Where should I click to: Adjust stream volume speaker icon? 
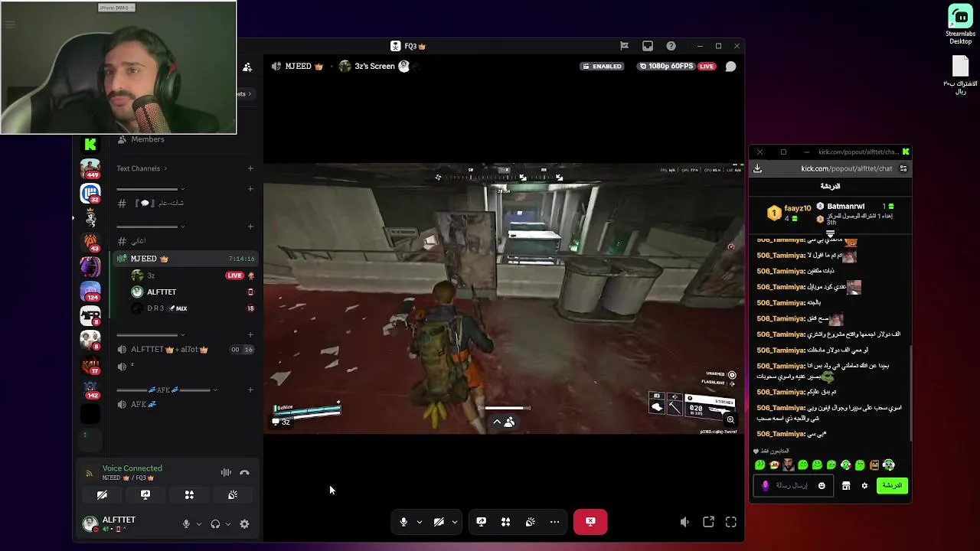point(684,522)
